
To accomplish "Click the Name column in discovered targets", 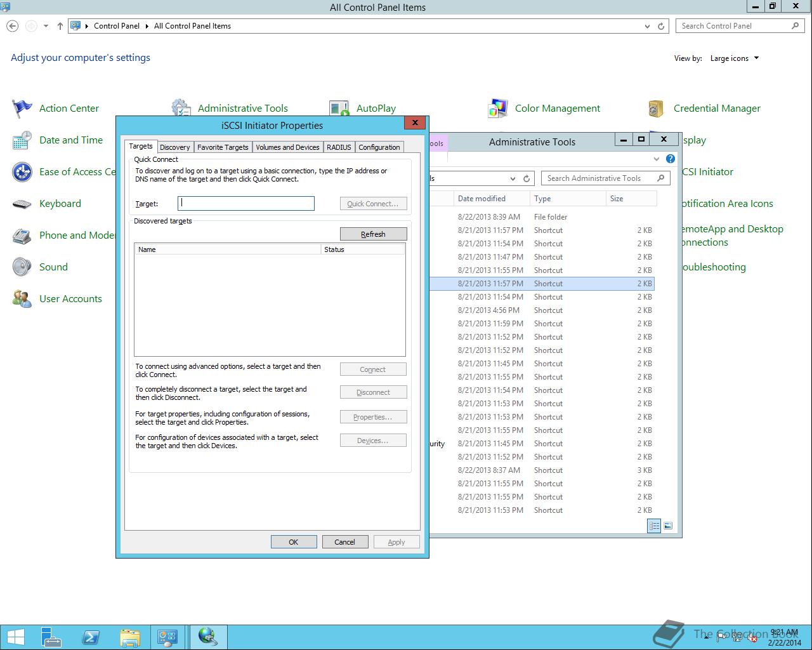I will (x=228, y=249).
